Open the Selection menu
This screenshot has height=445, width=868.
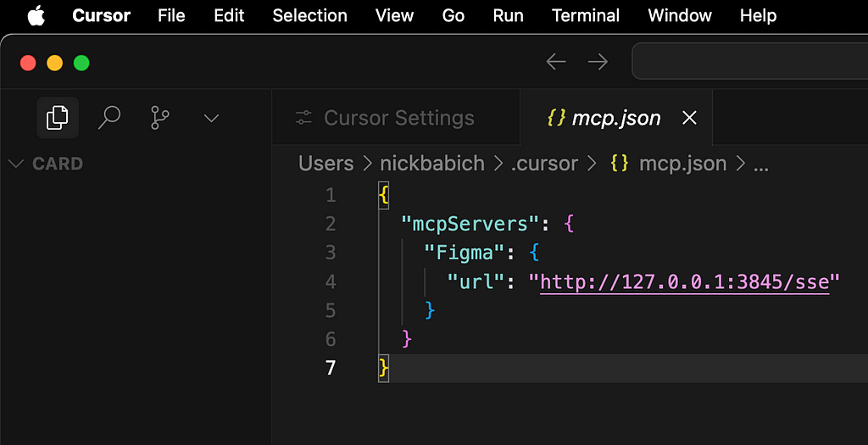tap(310, 15)
